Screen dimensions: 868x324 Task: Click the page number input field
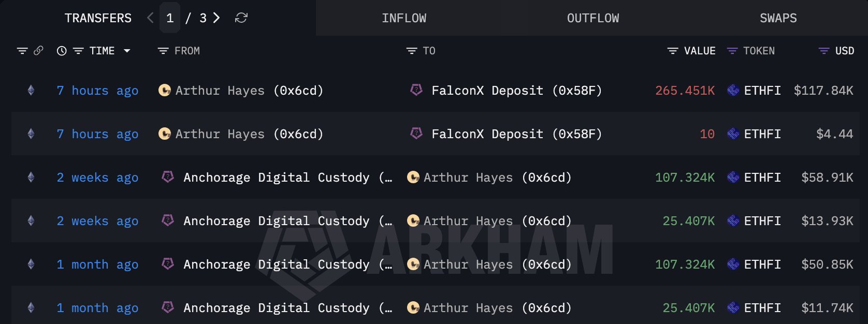[170, 18]
